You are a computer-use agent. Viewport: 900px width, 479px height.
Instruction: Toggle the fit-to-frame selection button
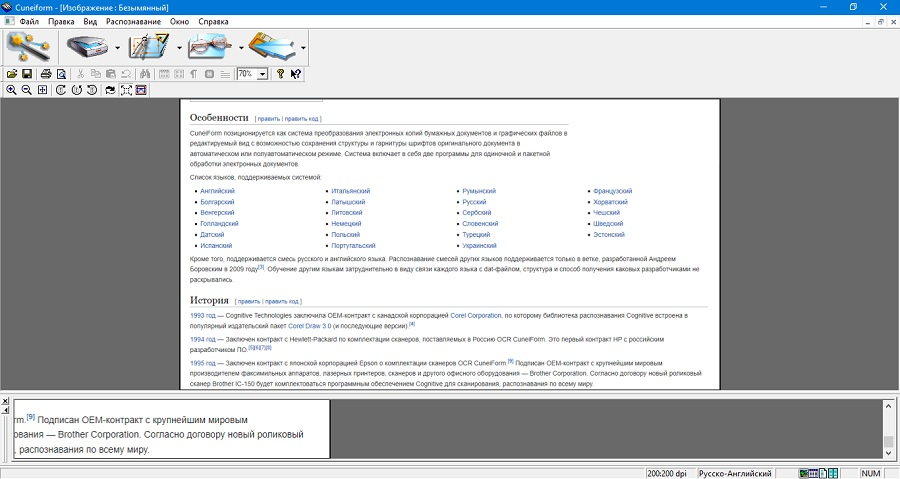(x=126, y=90)
